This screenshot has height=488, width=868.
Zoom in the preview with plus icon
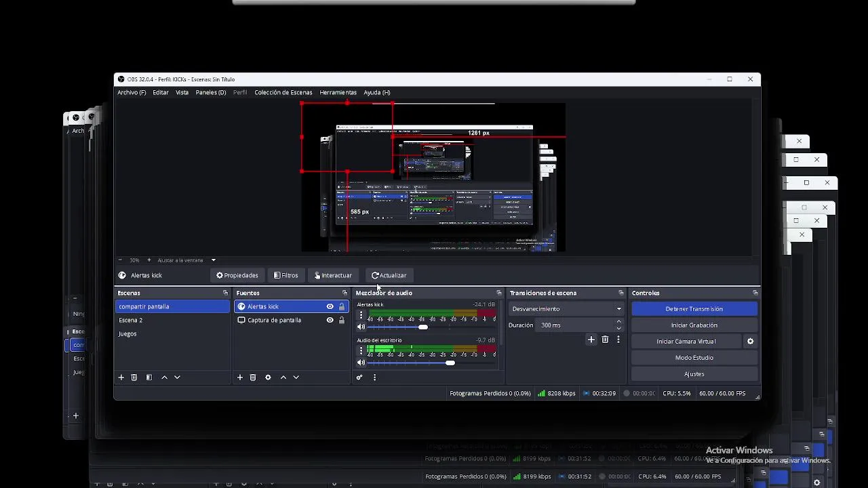(x=149, y=260)
